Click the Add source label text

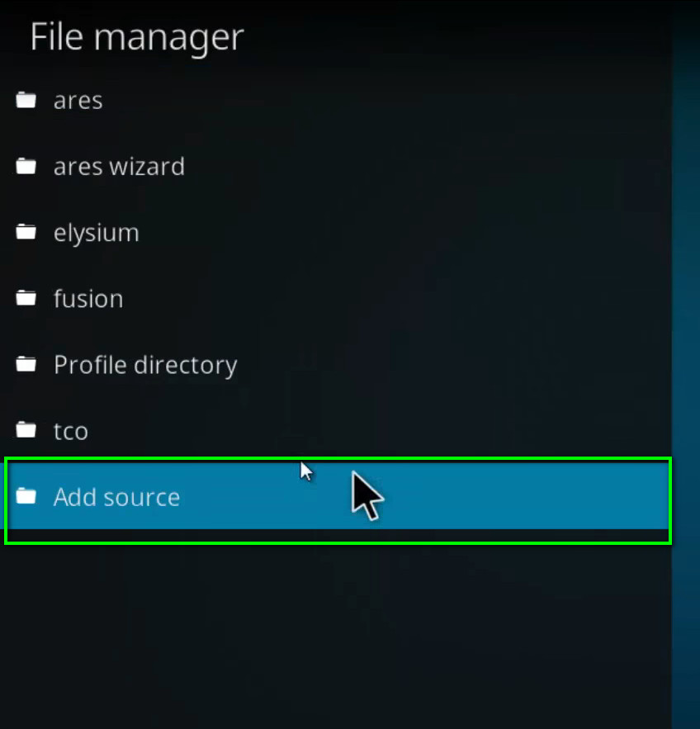point(116,496)
